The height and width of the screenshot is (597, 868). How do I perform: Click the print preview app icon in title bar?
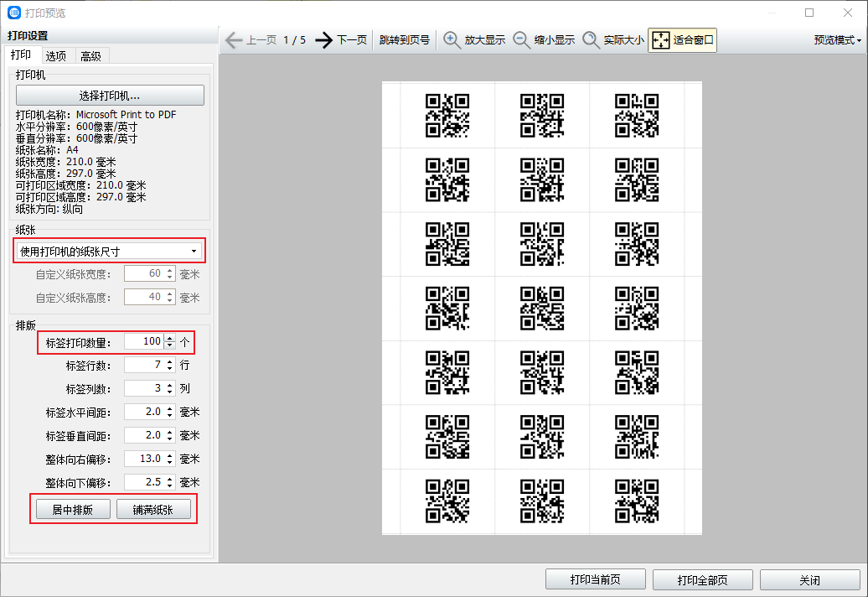(x=14, y=13)
